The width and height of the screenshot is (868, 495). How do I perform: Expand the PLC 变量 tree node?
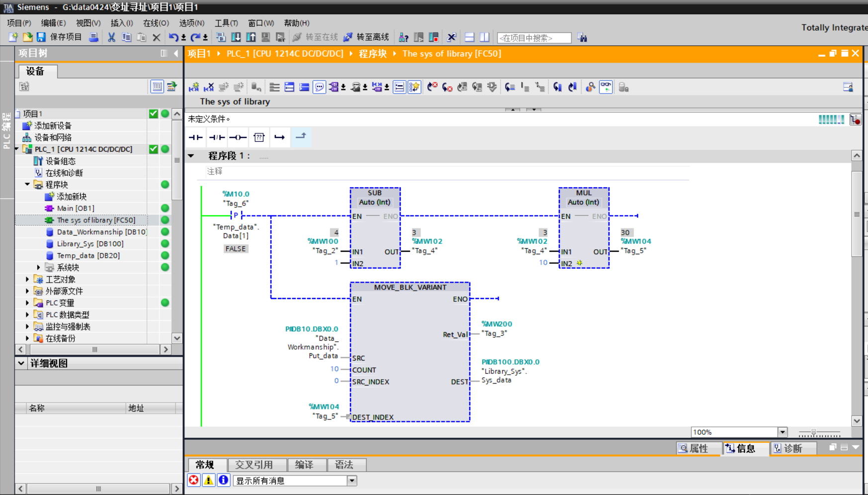(x=27, y=303)
